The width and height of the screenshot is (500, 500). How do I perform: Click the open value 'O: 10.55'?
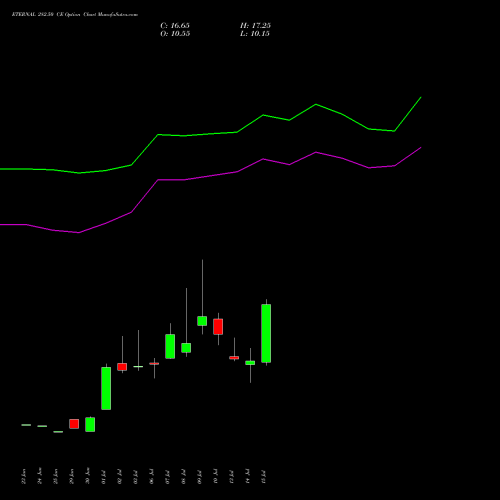tap(175, 34)
